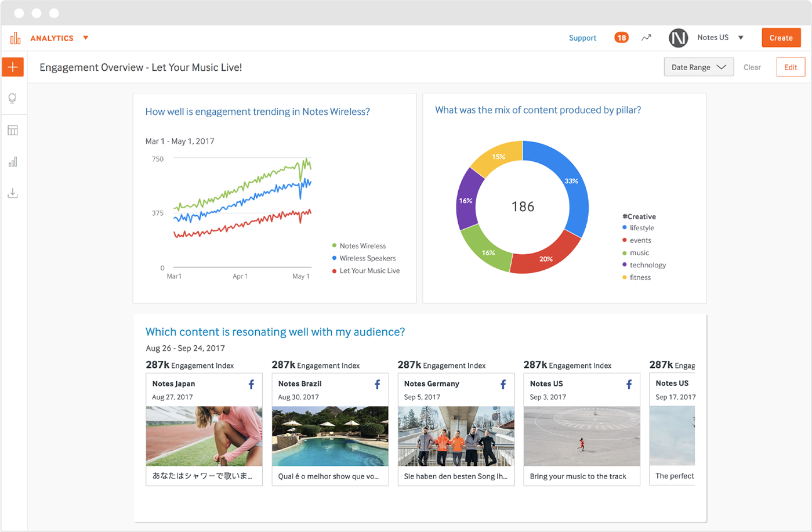The height and width of the screenshot is (532, 812).
Task: Open the 18 notifications badge
Action: (x=621, y=38)
